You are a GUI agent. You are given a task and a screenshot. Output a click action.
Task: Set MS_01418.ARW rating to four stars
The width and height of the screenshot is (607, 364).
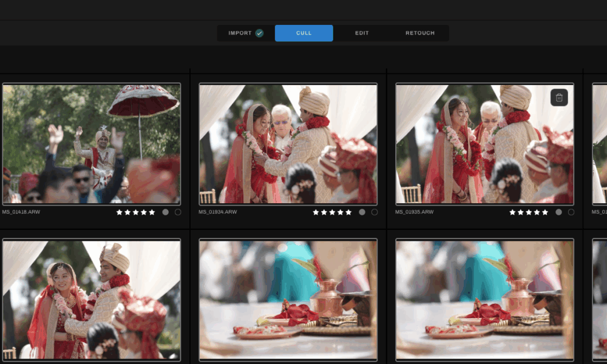point(144,212)
